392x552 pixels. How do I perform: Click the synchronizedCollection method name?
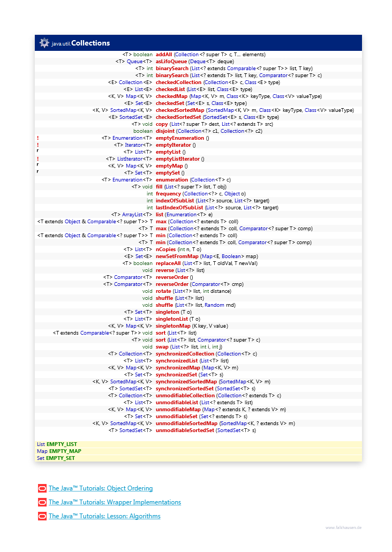[x=185, y=354]
